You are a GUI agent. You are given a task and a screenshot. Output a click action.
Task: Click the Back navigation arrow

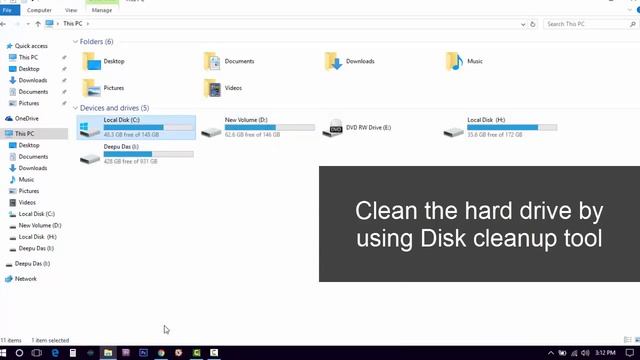(3, 24)
